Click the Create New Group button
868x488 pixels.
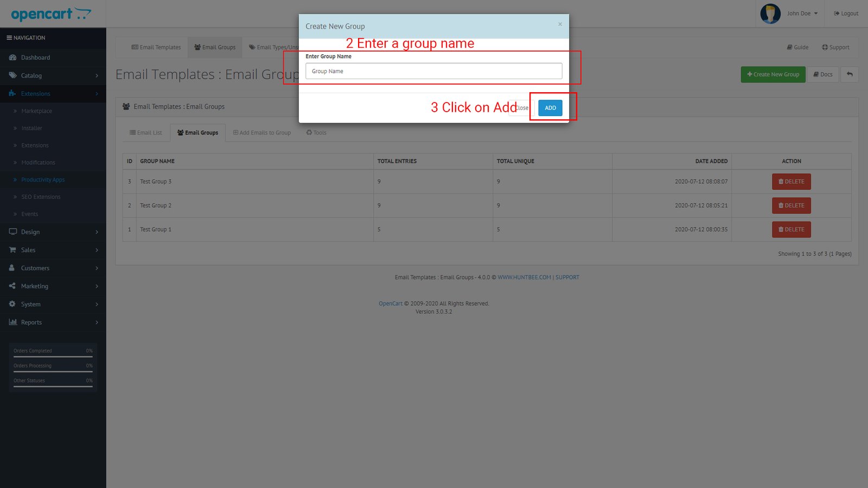pyautogui.click(x=773, y=74)
